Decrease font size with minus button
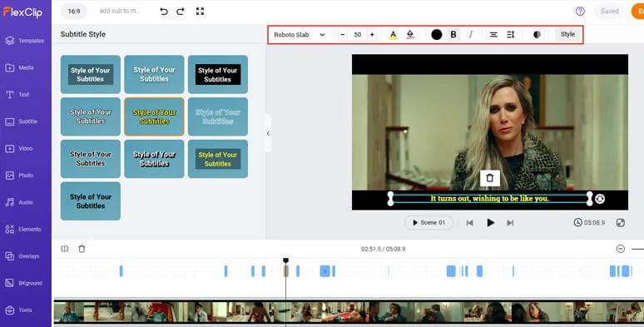 click(343, 35)
